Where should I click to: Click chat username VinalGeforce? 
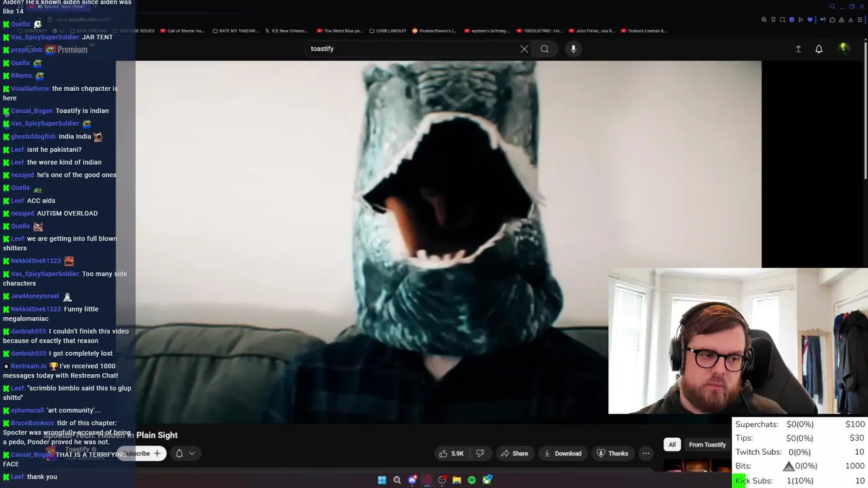pyautogui.click(x=30, y=89)
